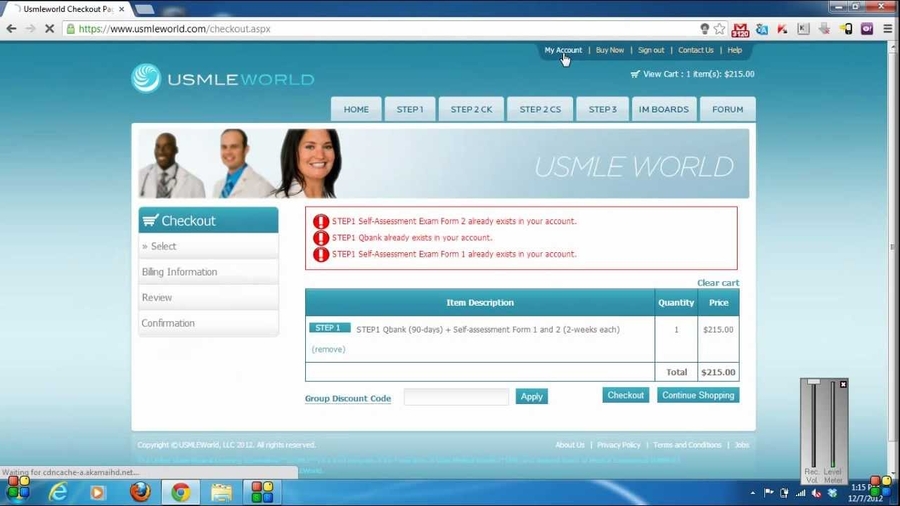The image size is (900, 506).
Task: Bookmark this page with the star icon
Action: pyautogui.click(x=719, y=29)
